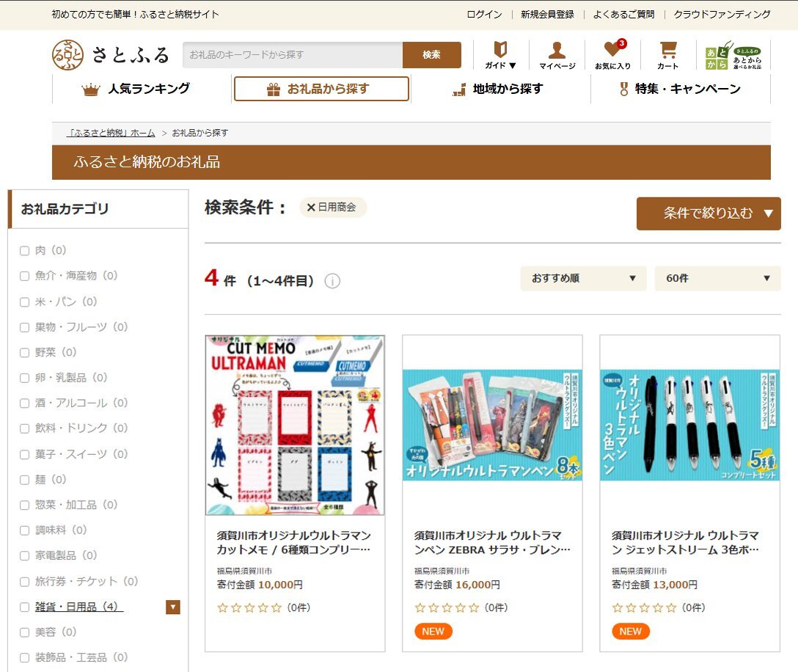Image resolution: width=798 pixels, height=672 pixels.
Task: Check the 酒・アルコール category checkbox
Action: coord(24,403)
